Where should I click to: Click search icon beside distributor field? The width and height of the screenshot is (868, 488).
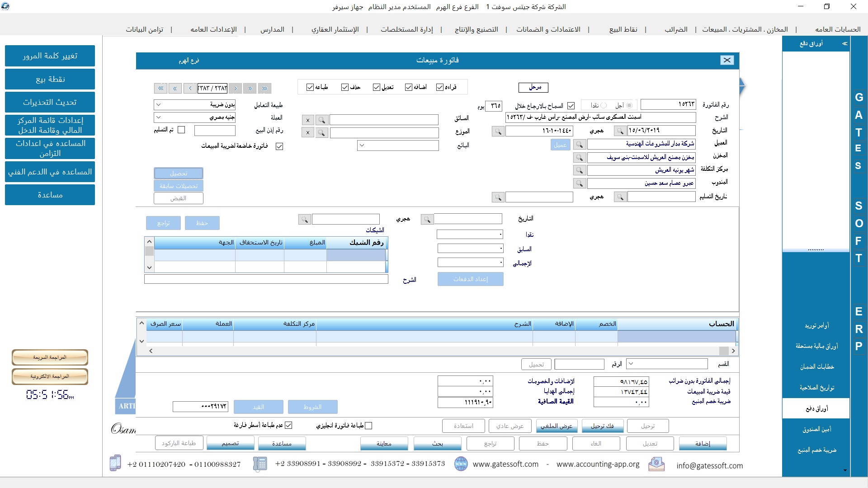322,133
